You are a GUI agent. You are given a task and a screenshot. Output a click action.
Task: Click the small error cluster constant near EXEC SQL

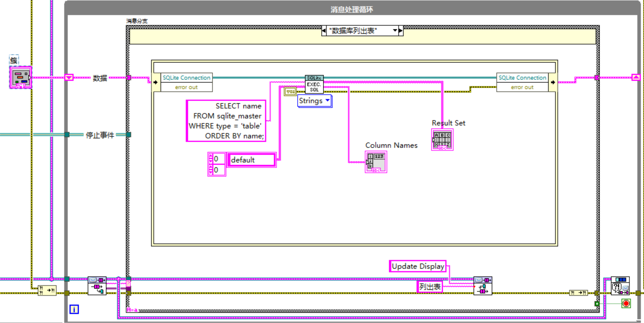(290, 92)
